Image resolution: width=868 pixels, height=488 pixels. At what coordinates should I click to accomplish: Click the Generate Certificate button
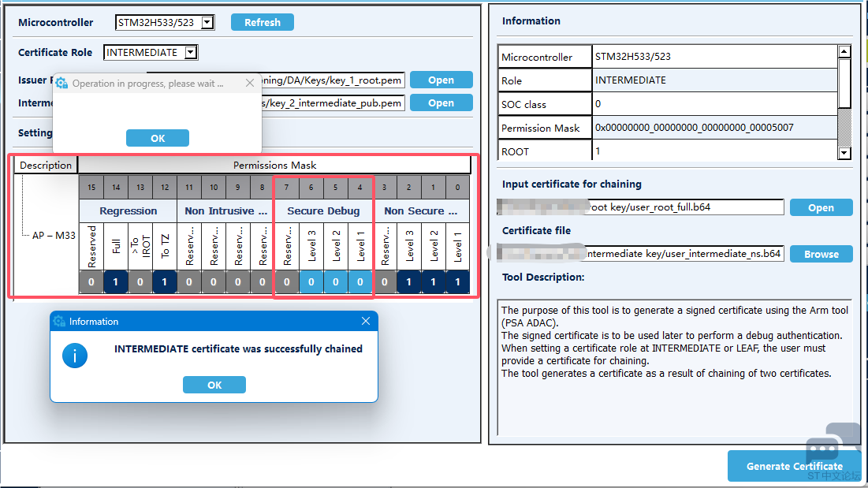795,466
